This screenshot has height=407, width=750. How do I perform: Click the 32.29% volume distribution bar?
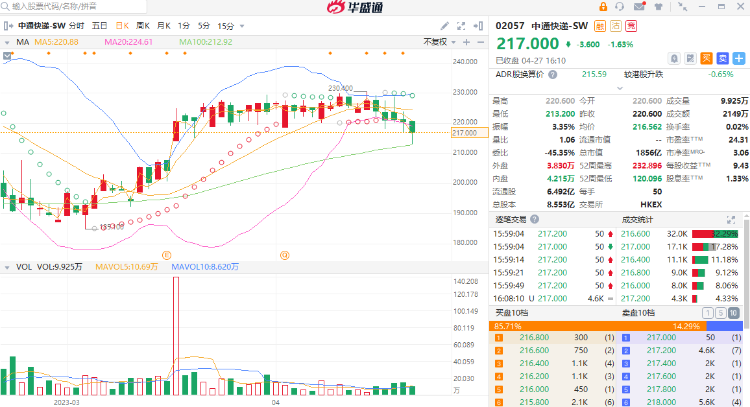pyautogui.click(x=715, y=234)
